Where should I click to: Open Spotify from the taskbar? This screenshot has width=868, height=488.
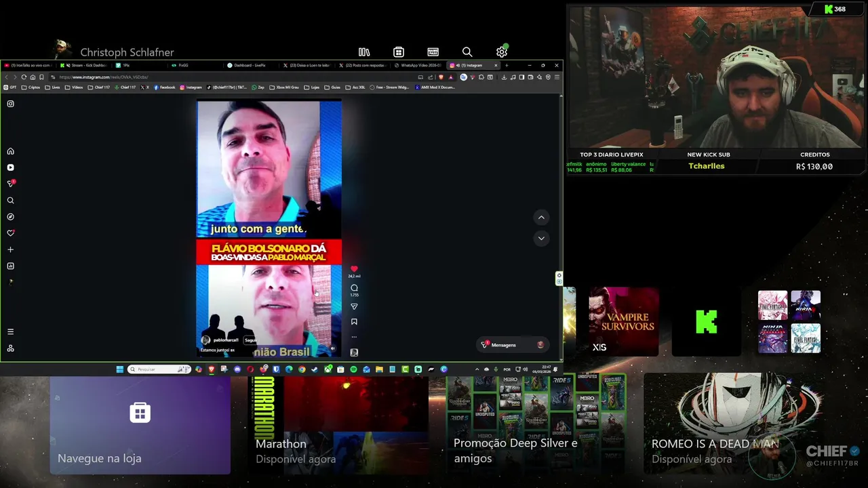click(x=353, y=369)
